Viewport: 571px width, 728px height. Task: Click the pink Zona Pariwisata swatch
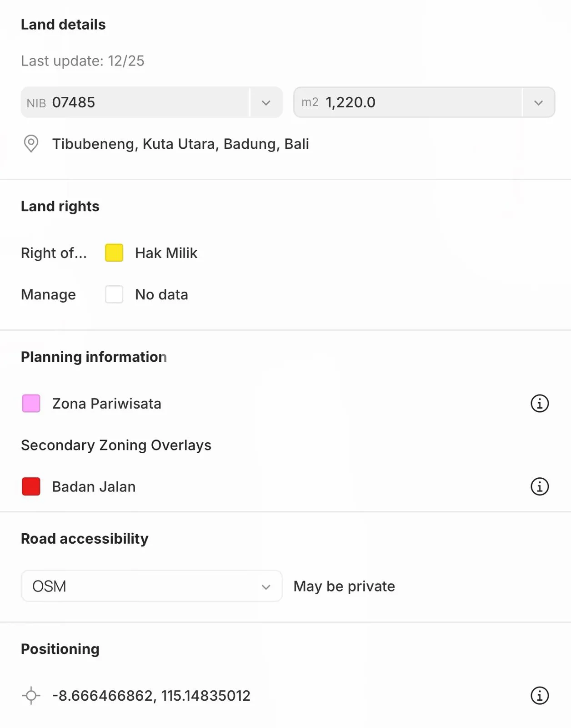31,404
